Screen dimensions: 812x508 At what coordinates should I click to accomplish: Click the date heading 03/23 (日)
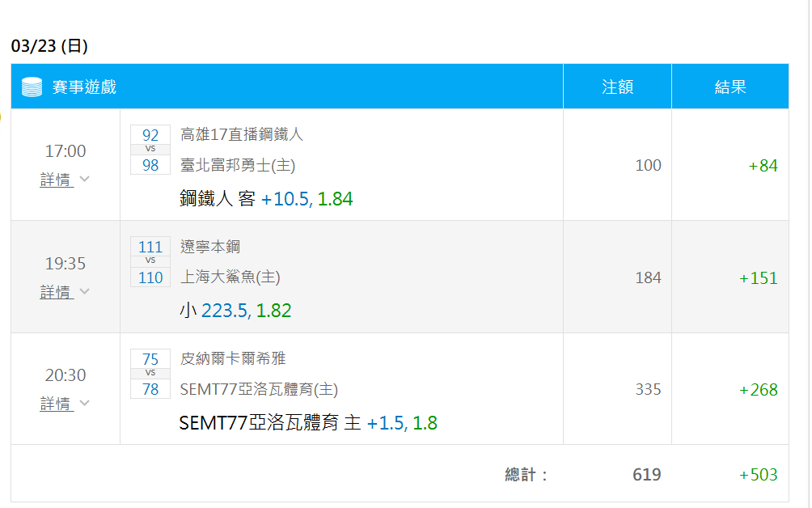[49, 46]
